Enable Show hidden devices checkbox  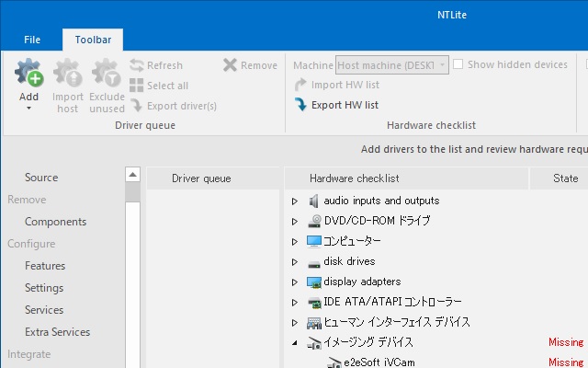coord(458,64)
